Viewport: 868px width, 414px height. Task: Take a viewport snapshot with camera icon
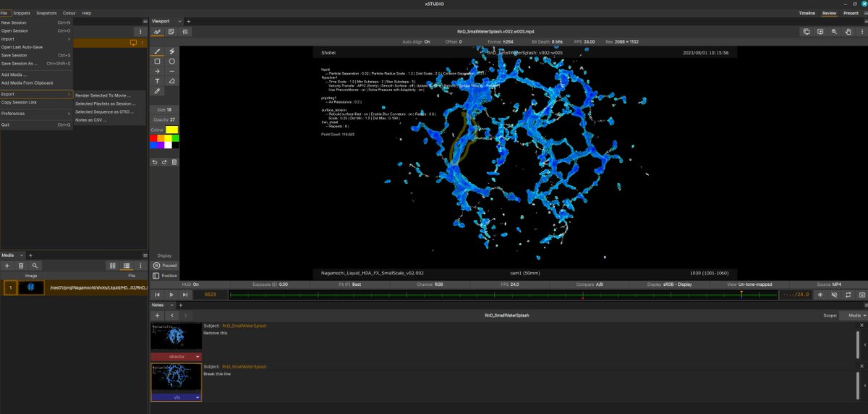tap(861, 295)
